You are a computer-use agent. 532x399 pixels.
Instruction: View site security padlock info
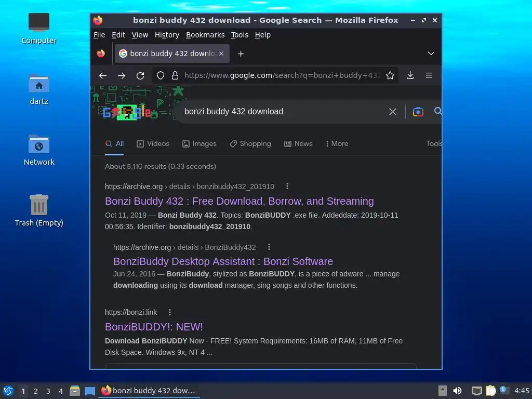[175, 76]
